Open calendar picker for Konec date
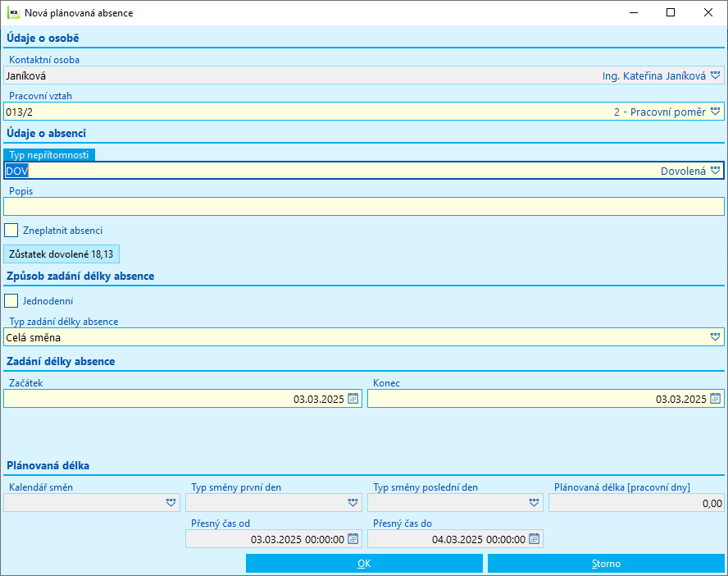 [x=715, y=399]
